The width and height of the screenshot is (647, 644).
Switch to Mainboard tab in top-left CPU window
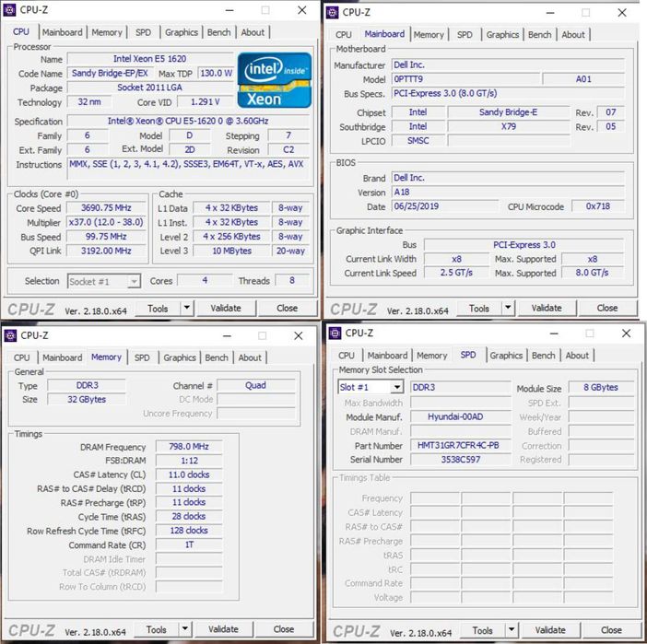click(x=63, y=32)
